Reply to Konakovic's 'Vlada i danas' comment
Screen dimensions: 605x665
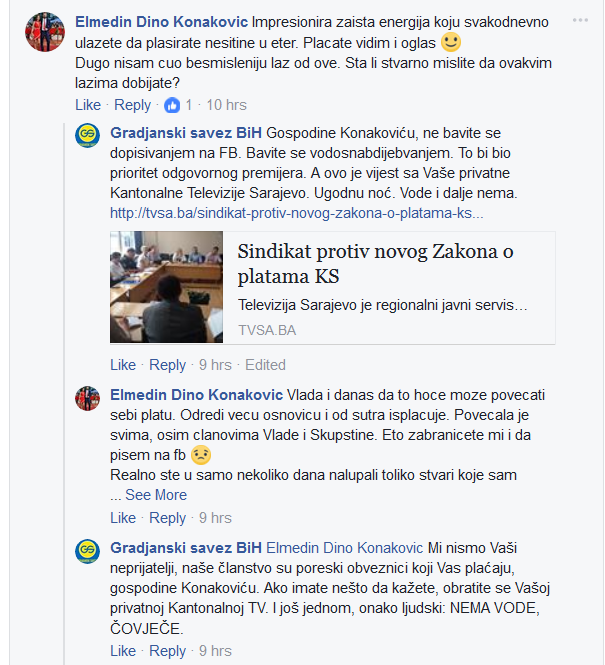coord(167,518)
